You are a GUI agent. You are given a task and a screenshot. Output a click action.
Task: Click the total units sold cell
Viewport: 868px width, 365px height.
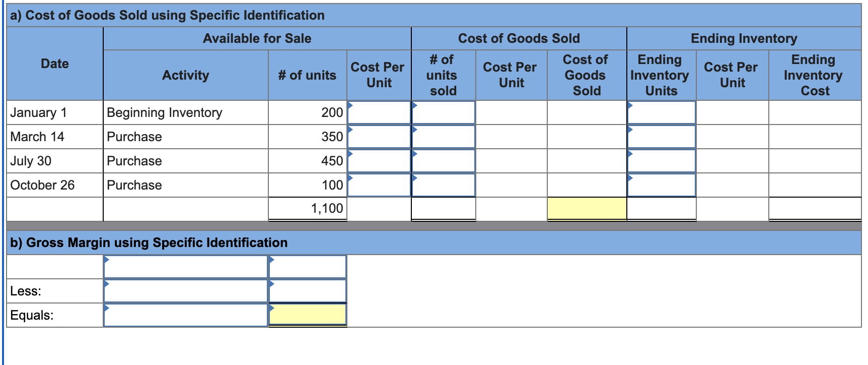pos(444,208)
